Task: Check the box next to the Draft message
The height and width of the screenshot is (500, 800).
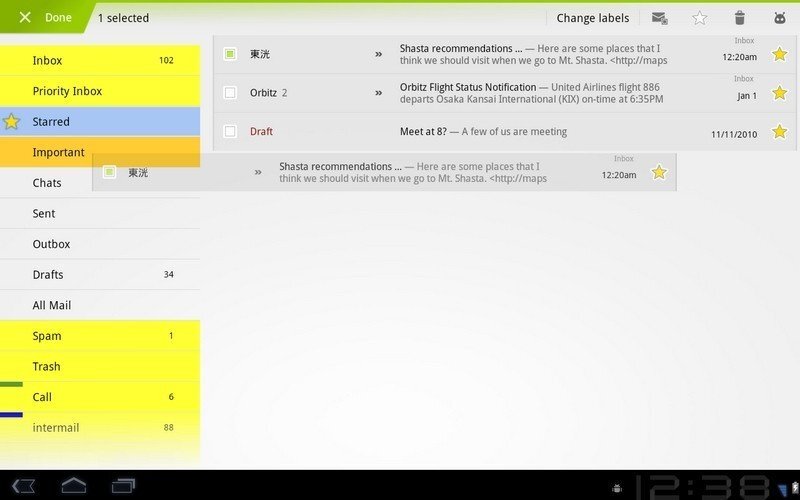Action: point(230,131)
